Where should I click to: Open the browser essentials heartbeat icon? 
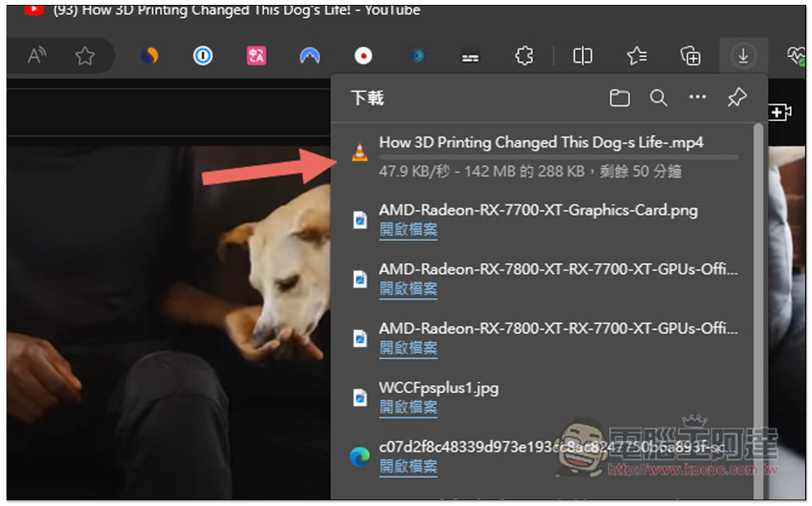(x=797, y=55)
